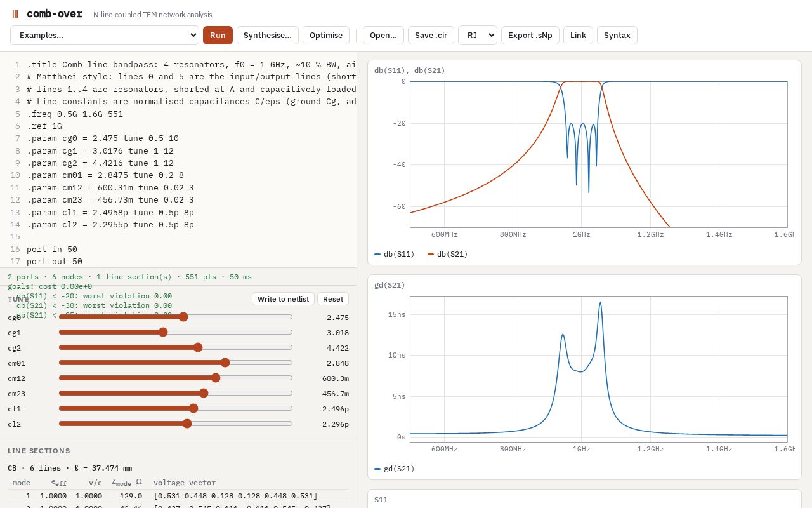This screenshot has width=812, height=508.
Task: Click the mode 1 impedance value '129.0'
Action: coord(131,496)
